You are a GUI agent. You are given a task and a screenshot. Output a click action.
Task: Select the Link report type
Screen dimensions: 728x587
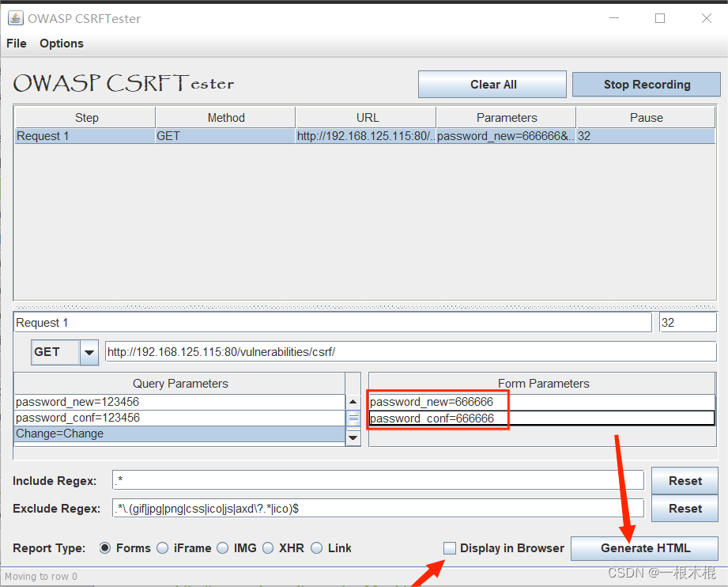coord(317,548)
